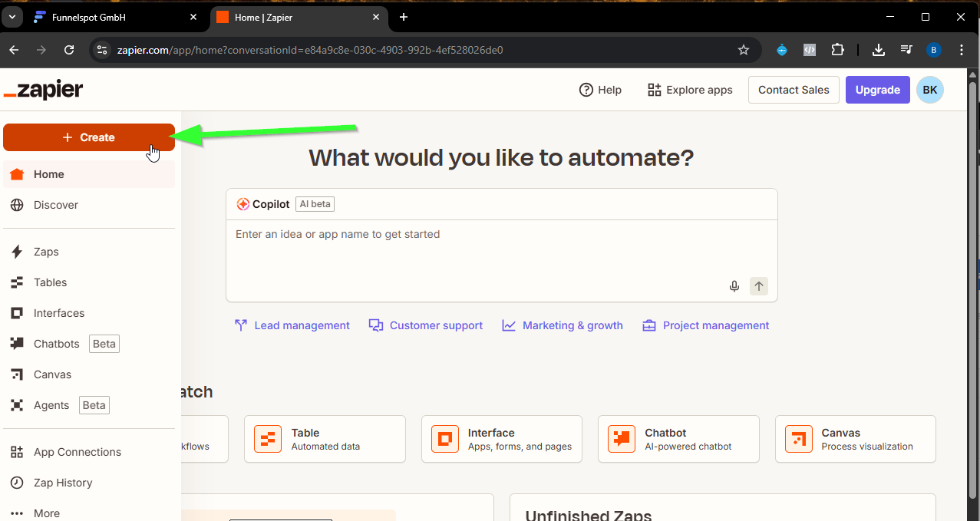
Task: Click the blue extension icon in toolbar
Action: [x=782, y=50]
